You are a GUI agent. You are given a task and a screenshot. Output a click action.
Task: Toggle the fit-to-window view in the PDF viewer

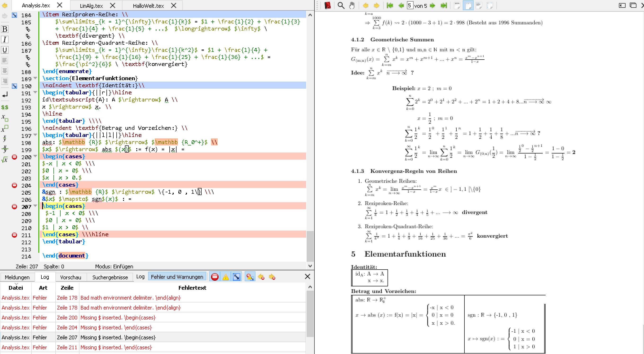pyautogui.click(x=490, y=5)
